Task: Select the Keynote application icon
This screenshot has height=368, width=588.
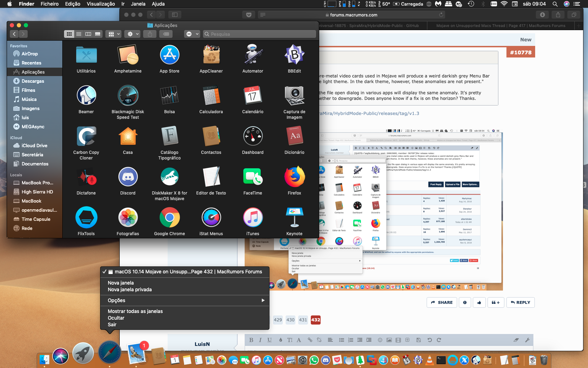Action: 294,217
